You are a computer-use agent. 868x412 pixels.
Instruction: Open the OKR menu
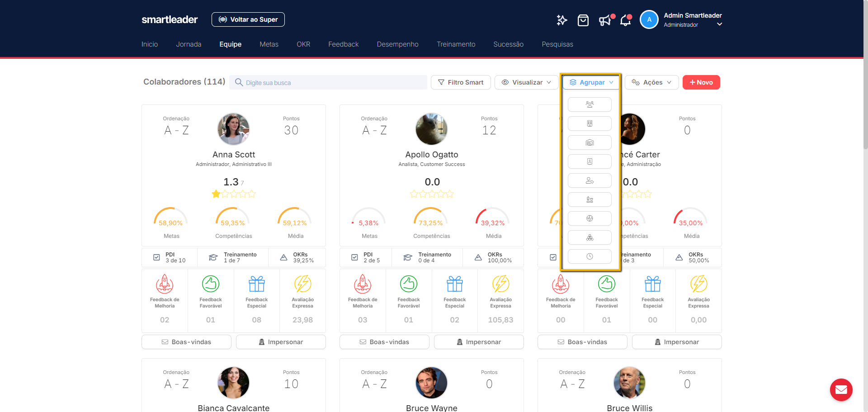pyautogui.click(x=303, y=44)
